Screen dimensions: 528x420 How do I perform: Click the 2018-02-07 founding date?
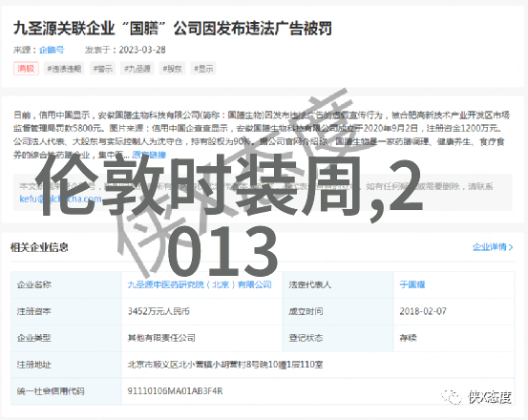click(x=423, y=311)
